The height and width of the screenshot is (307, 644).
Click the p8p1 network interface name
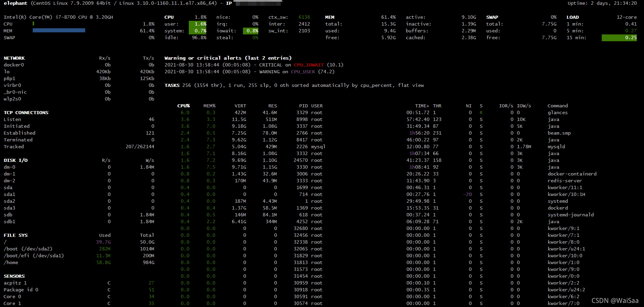[10, 78]
